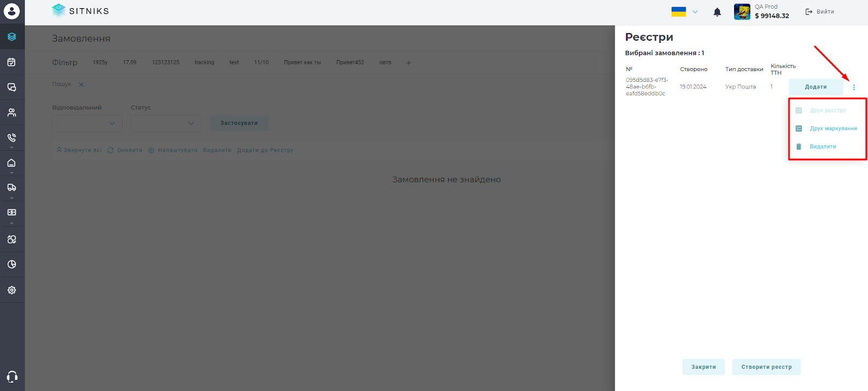Click the Налаштувати link

click(178, 150)
